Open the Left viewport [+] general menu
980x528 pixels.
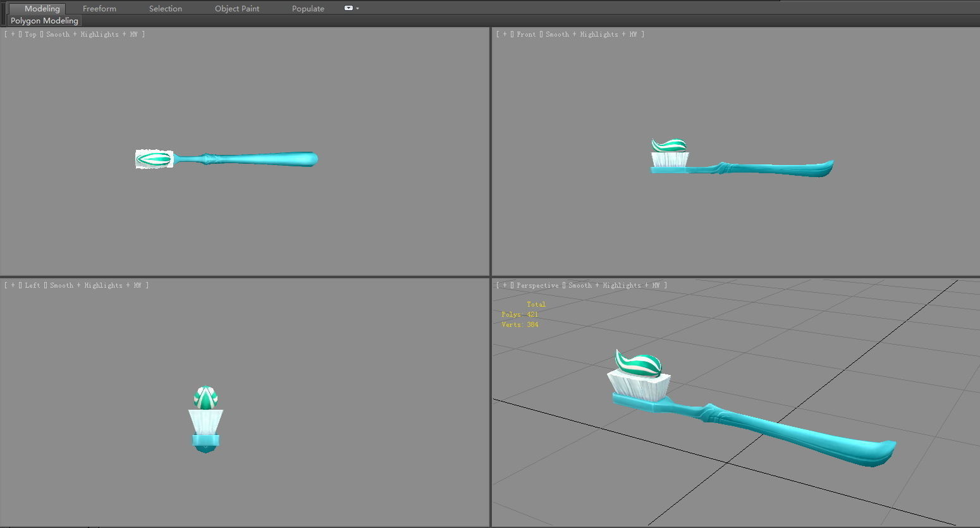[13, 286]
